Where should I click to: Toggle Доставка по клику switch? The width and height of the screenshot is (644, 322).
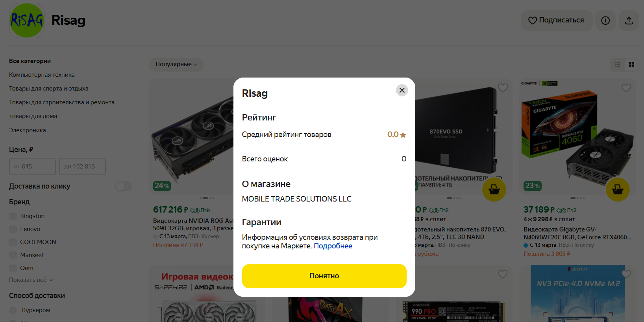[124, 186]
